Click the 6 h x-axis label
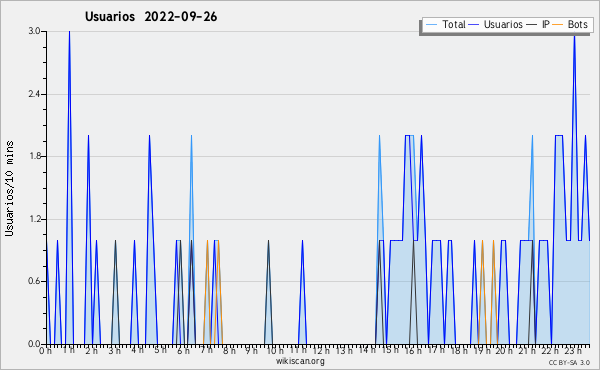Screen dimensions: 600x370 pyautogui.click(x=183, y=350)
